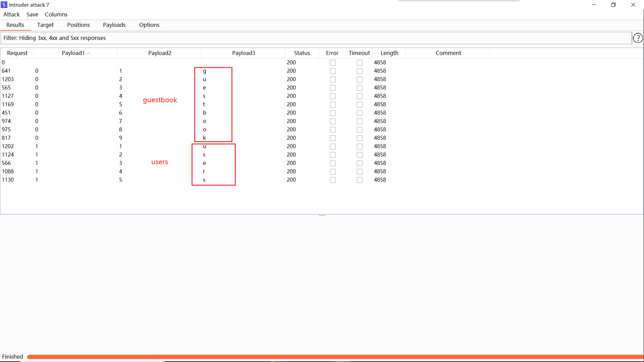The image size is (644, 362).
Task: Click Payload2 value 9 in row 817
Action: coord(120,138)
